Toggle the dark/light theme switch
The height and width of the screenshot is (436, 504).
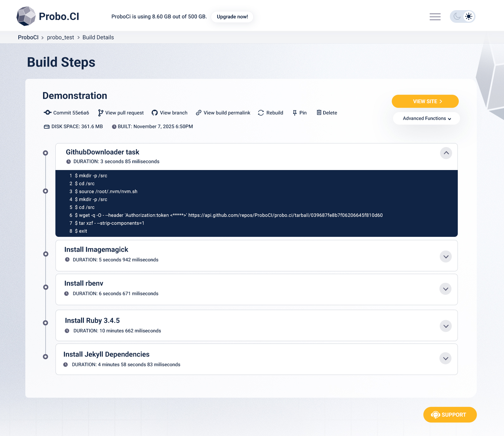click(463, 16)
